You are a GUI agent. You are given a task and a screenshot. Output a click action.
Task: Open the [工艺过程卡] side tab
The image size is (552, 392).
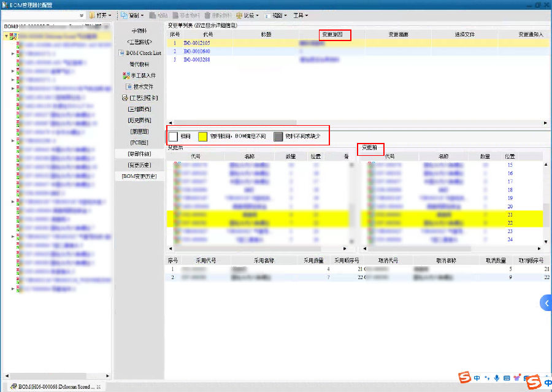pos(139,98)
